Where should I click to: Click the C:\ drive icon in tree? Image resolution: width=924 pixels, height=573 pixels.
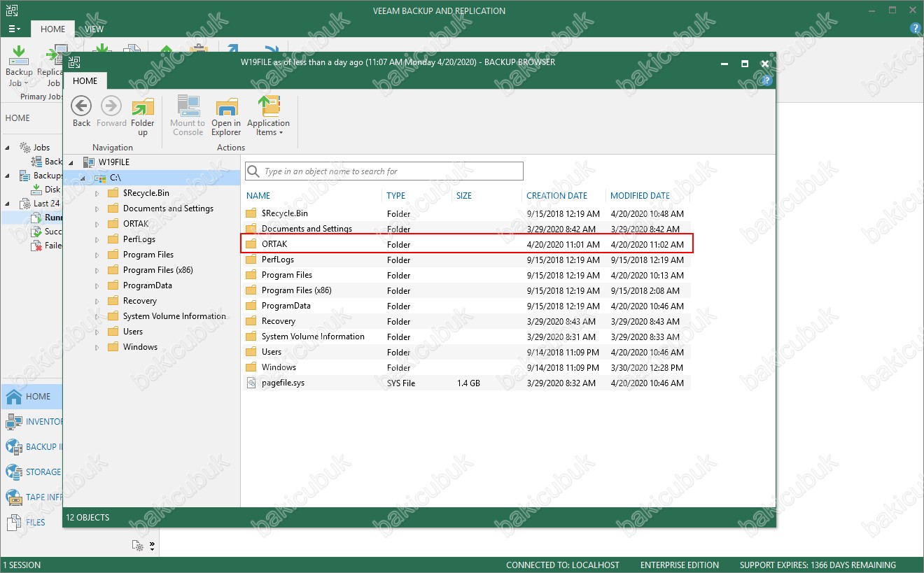pyautogui.click(x=100, y=178)
